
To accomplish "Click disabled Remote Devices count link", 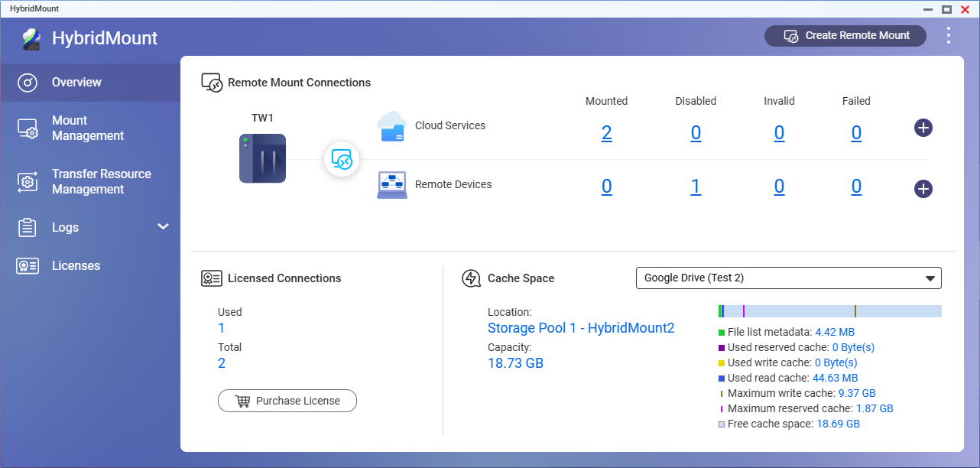I will coord(696,187).
